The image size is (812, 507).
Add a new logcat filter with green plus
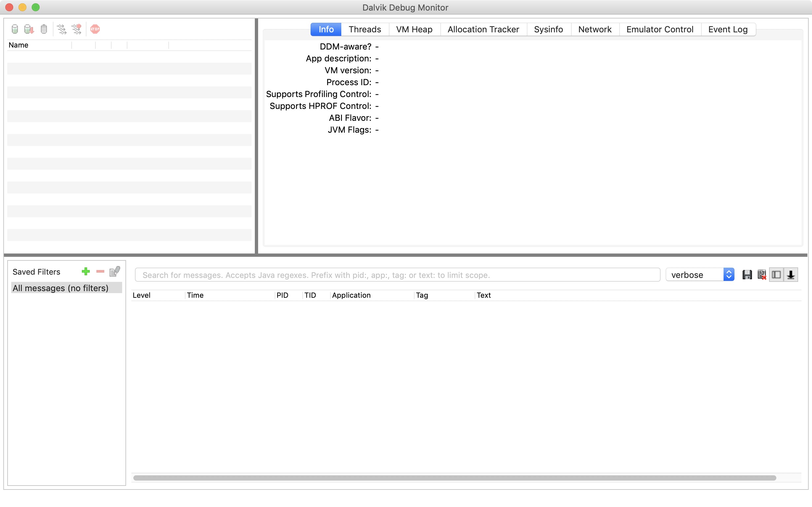point(86,272)
